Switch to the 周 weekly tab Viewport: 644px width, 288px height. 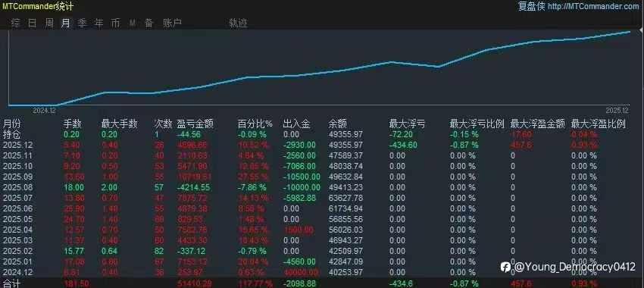[x=49, y=23]
